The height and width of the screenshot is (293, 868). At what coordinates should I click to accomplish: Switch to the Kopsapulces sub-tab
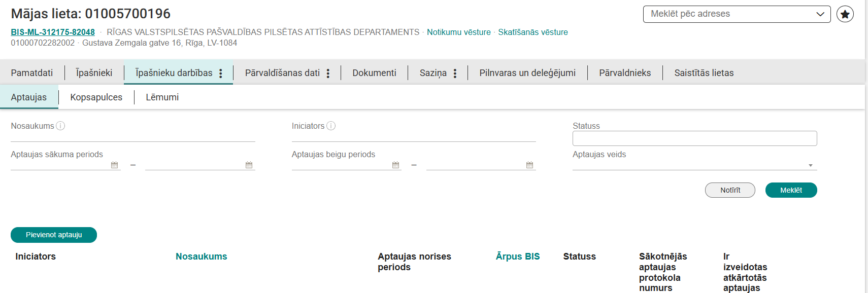coord(96,97)
